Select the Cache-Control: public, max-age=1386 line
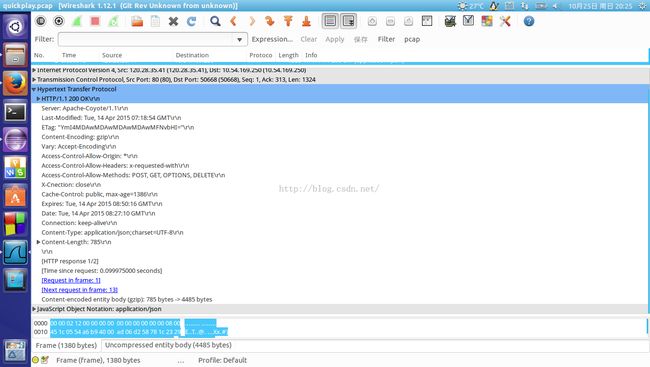Image resolution: width=650 pixels, height=367 pixels. pos(99,194)
